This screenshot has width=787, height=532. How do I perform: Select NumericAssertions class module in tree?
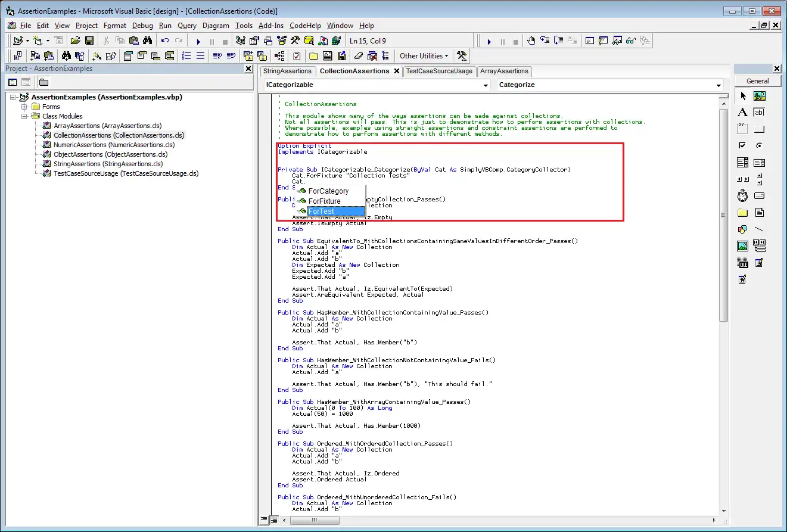114,145
